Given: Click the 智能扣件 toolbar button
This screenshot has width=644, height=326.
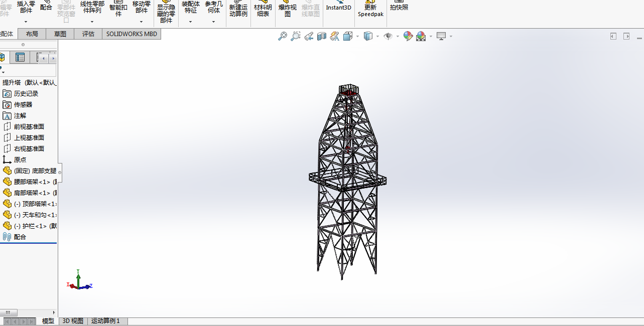Looking at the screenshot, I should 118,9.
